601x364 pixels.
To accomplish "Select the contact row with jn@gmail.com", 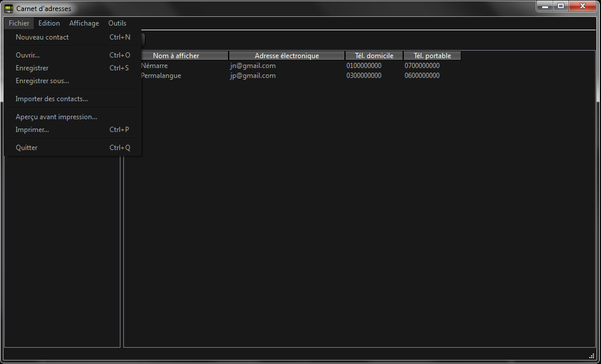I will click(253, 66).
